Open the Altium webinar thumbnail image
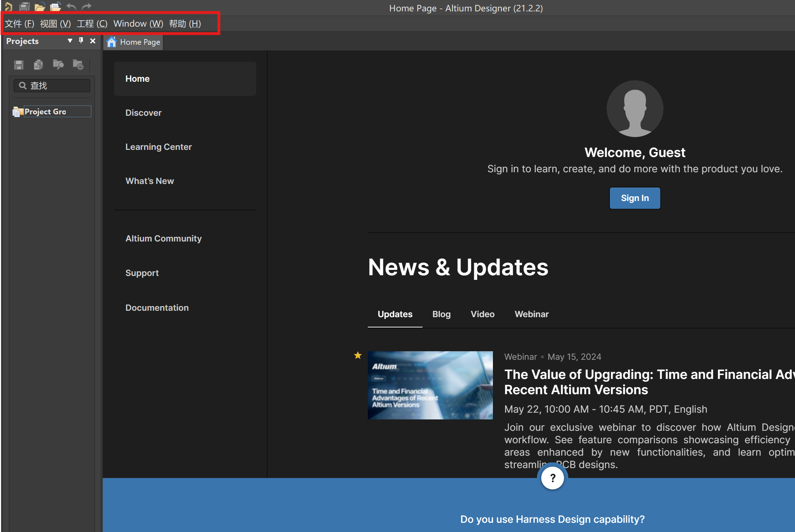The width and height of the screenshot is (795, 532). click(x=430, y=385)
